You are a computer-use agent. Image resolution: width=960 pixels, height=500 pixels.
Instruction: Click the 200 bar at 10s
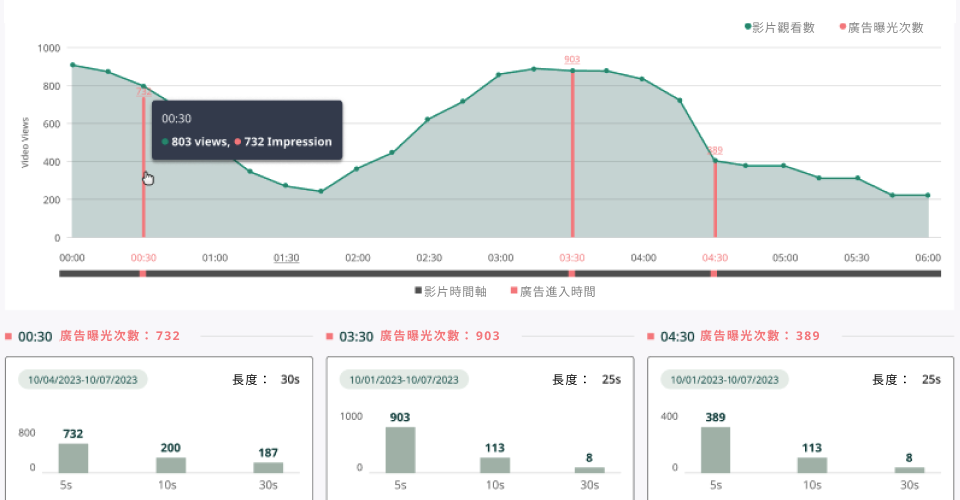click(171, 465)
